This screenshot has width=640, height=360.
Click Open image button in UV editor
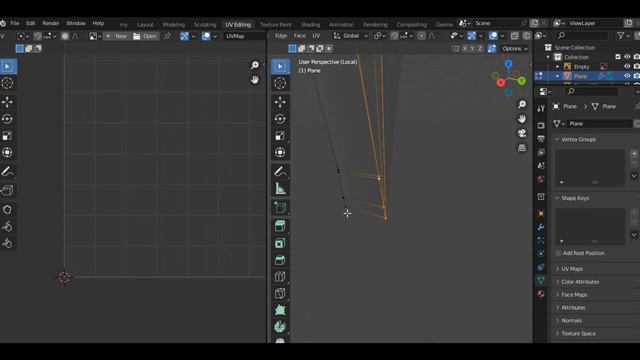[x=145, y=36]
